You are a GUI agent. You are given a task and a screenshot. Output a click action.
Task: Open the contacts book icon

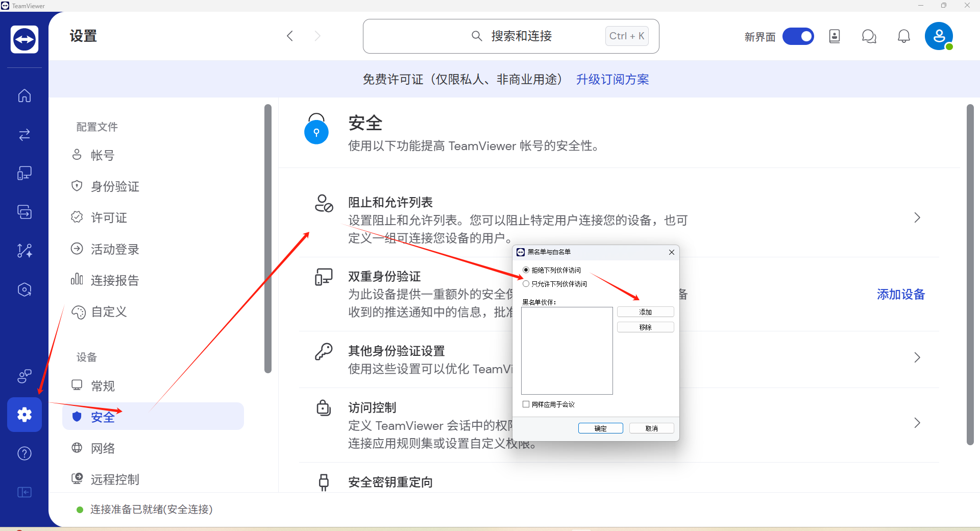835,36
